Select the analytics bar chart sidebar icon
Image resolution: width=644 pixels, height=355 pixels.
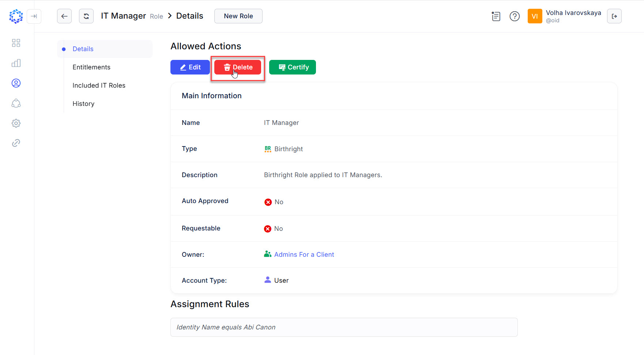pyautogui.click(x=16, y=63)
